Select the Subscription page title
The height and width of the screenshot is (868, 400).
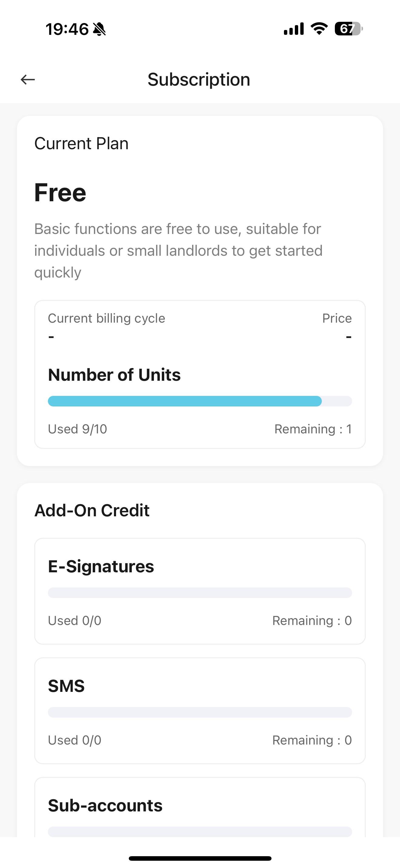199,80
